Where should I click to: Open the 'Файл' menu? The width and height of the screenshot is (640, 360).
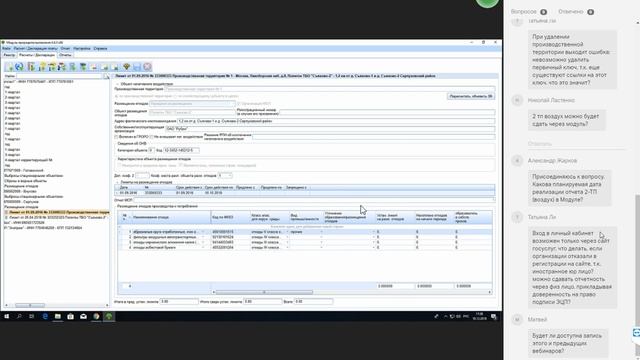pos(6,49)
